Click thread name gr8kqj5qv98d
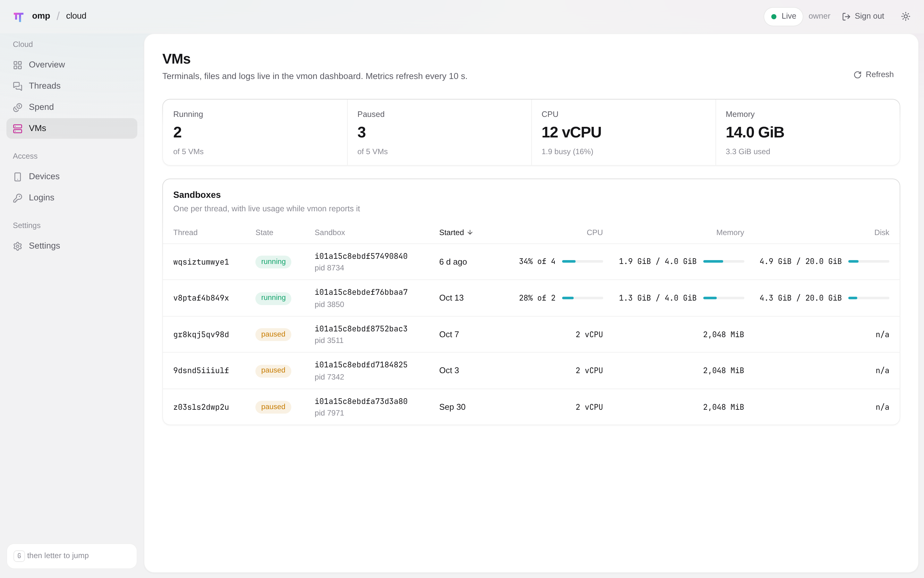924x578 pixels. click(x=201, y=335)
